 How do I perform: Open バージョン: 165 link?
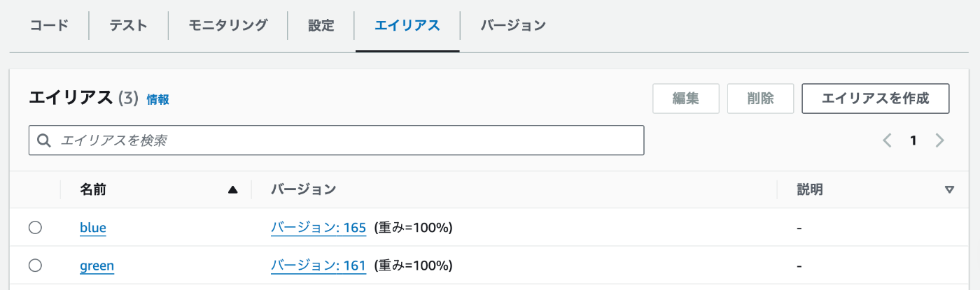click(318, 227)
